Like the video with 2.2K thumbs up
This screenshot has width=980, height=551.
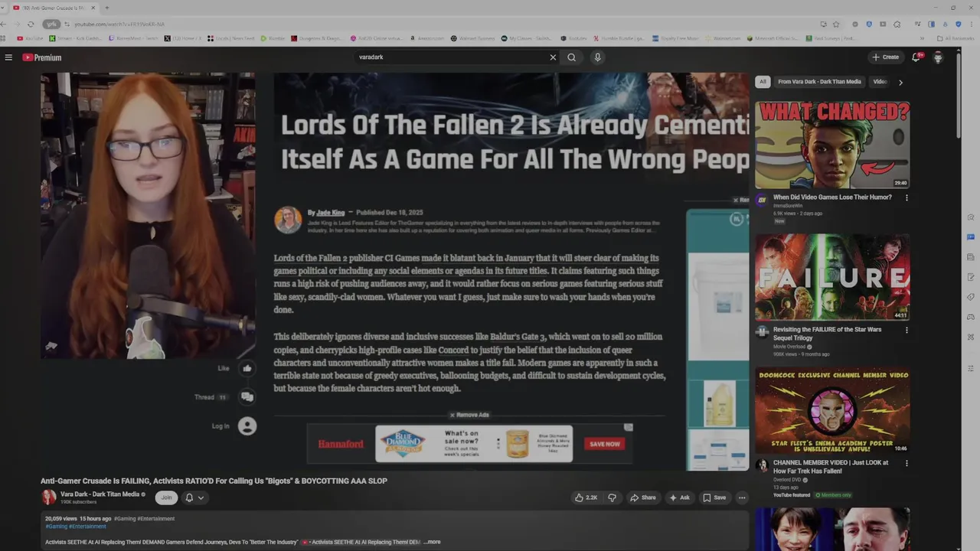pyautogui.click(x=586, y=497)
